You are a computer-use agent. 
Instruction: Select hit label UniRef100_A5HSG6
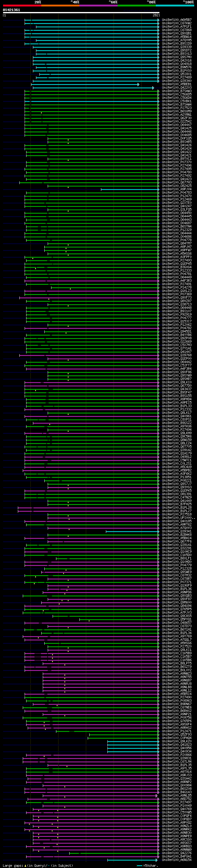(177, 643)
